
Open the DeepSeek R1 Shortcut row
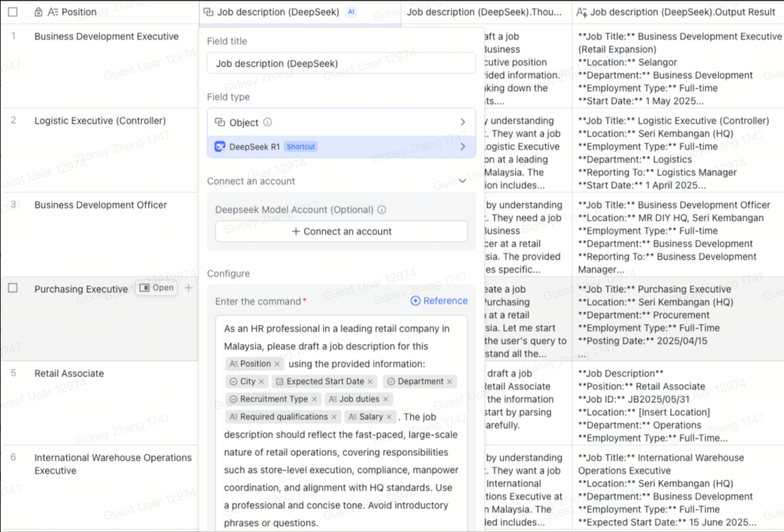341,147
